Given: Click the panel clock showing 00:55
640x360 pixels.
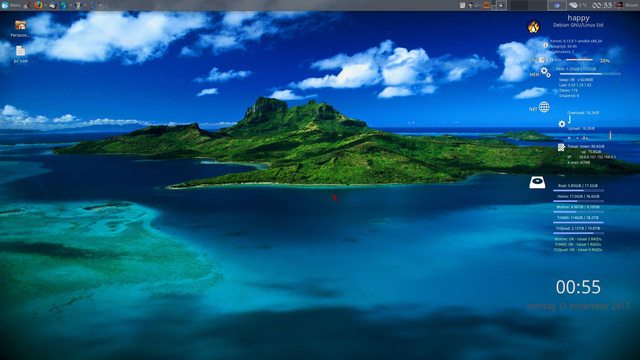Looking at the screenshot, I should (602, 5).
